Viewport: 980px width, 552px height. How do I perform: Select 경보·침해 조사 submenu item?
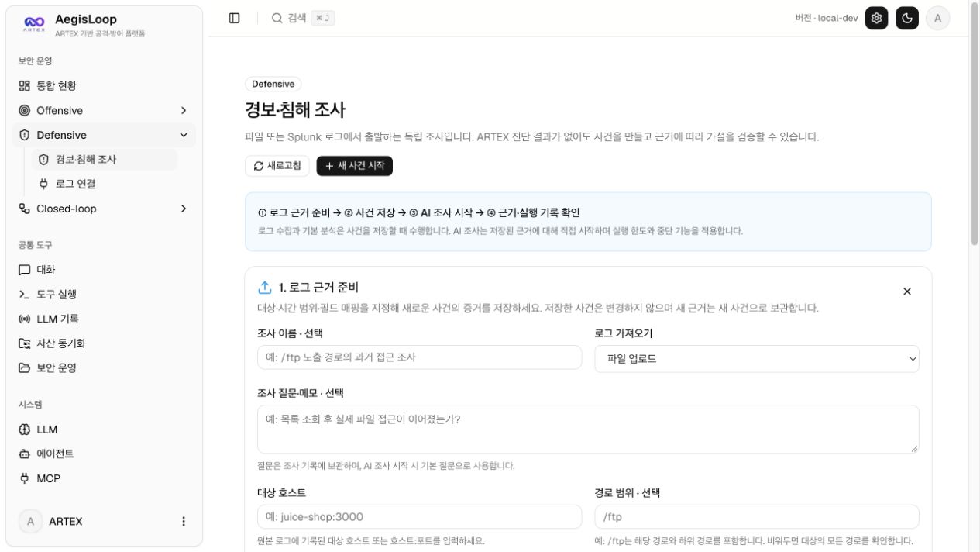(105, 160)
